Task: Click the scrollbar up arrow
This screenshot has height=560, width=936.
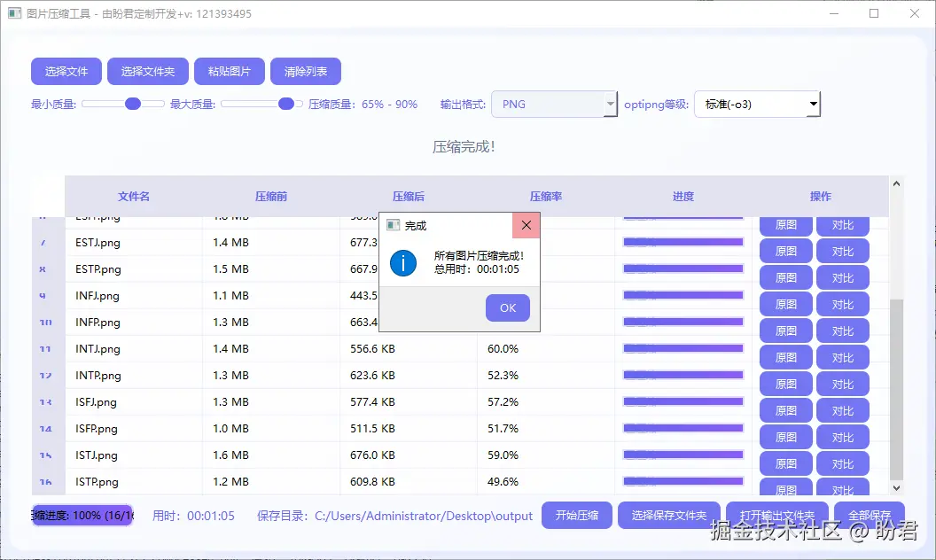Action: [x=896, y=183]
